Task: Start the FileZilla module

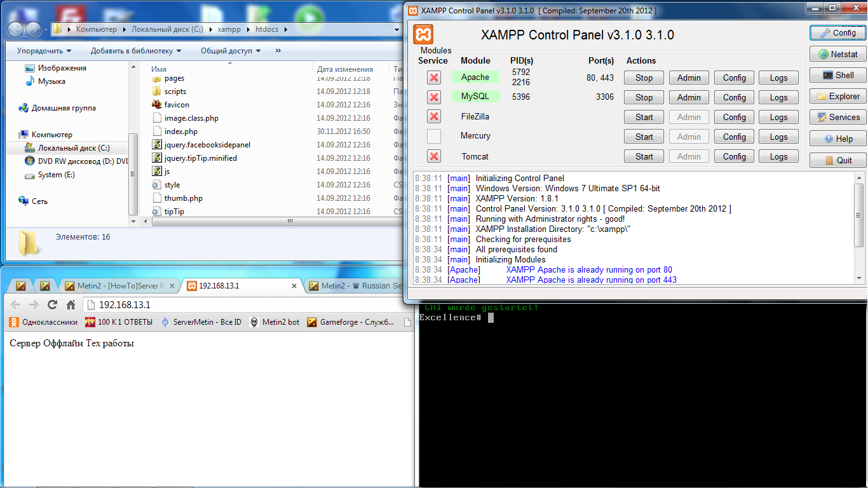Action: (644, 117)
